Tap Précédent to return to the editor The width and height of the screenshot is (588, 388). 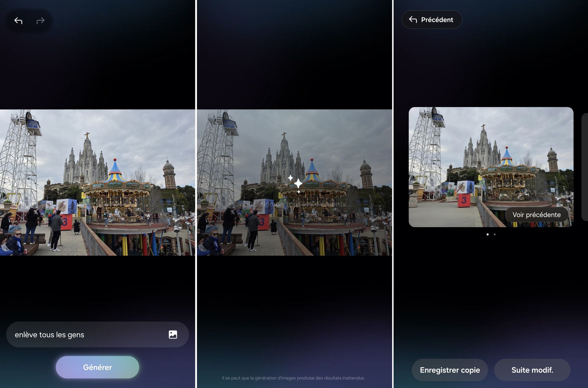click(x=432, y=19)
